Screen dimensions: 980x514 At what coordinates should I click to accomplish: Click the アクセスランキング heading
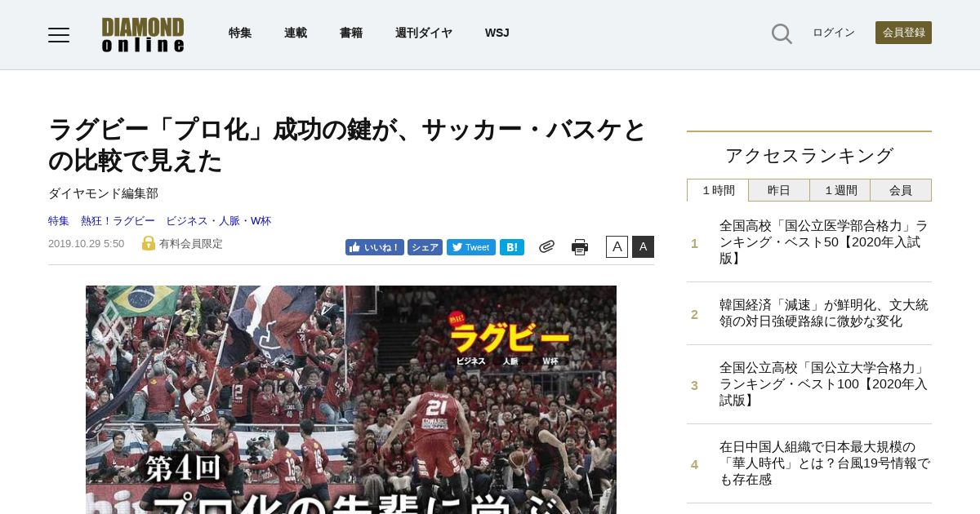click(809, 156)
